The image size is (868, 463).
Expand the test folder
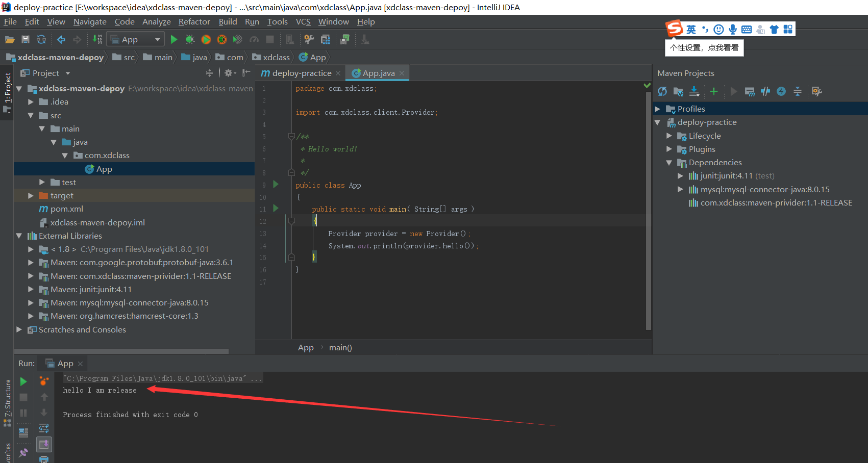[42, 182]
